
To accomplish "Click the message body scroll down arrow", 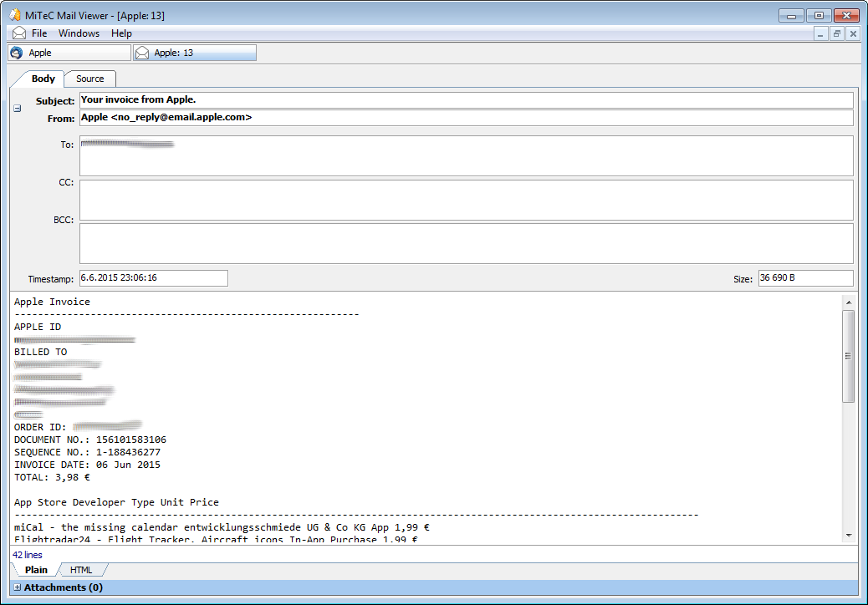I will click(848, 535).
